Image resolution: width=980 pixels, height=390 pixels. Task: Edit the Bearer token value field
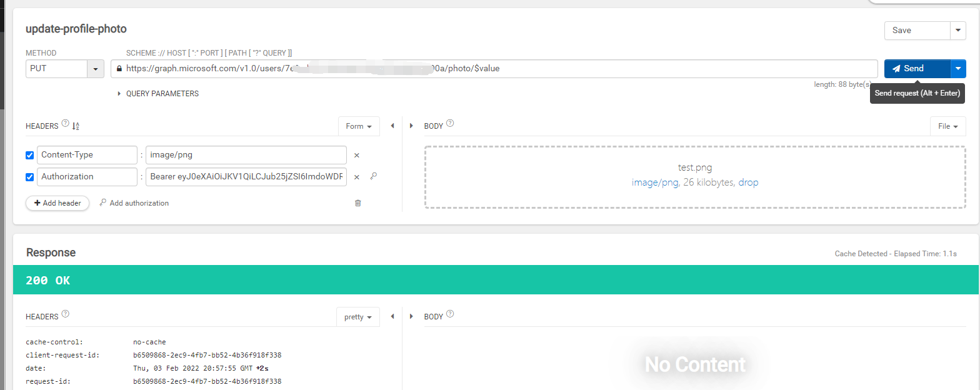(246, 177)
